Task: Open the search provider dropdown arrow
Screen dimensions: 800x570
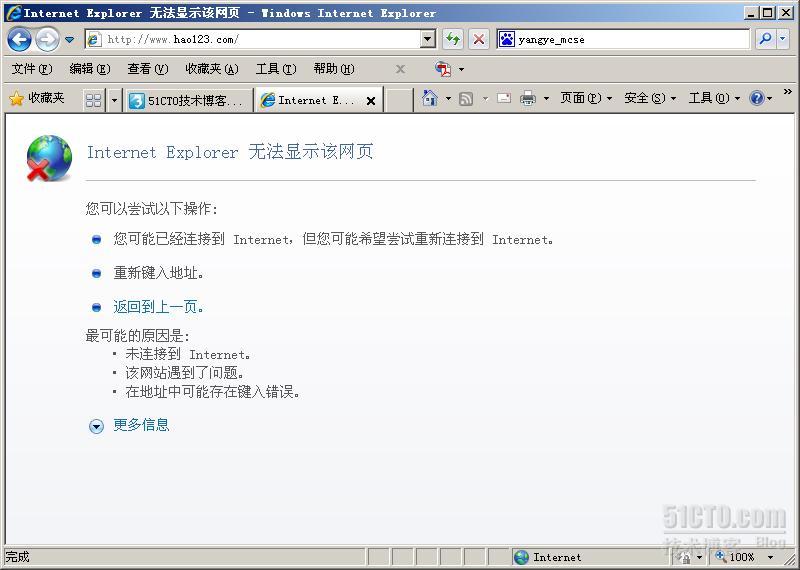Action: [783, 39]
